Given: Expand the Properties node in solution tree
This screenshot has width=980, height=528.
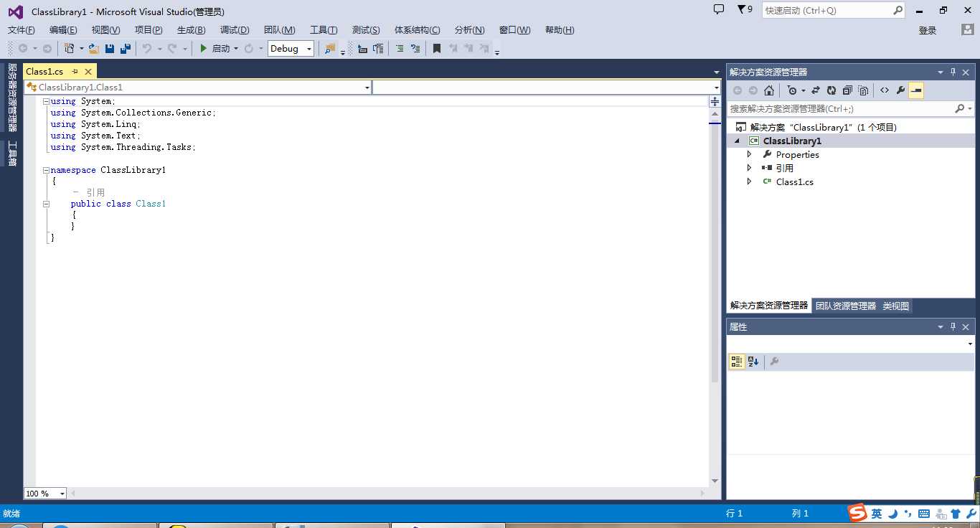Looking at the screenshot, I should tap(749, 154).
